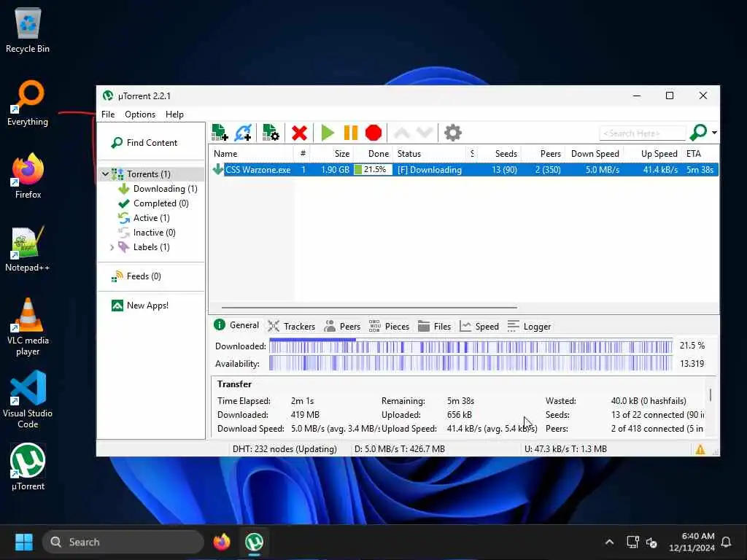The image size is (747, 560).
Task: Click the upload speed status bar entry
Action: click(565, 449)
